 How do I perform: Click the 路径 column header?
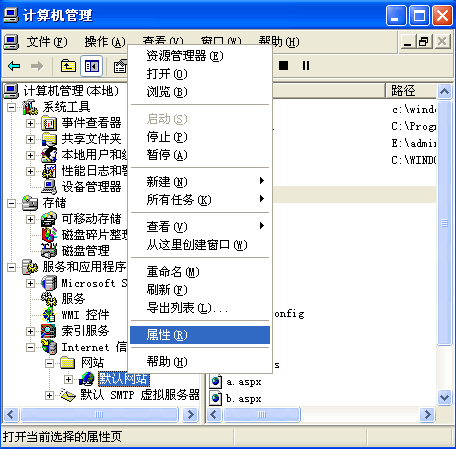[411, 91]
